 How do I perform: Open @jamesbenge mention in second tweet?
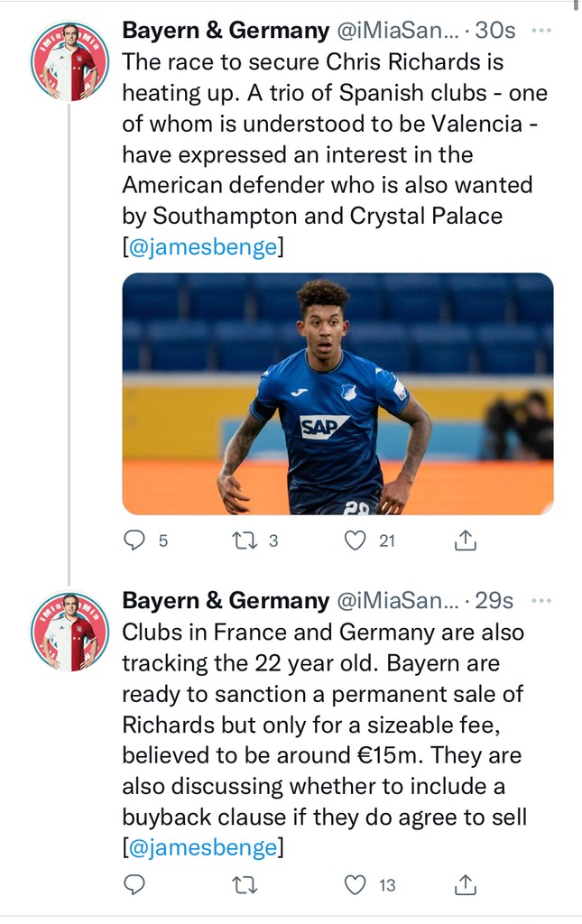203,846
